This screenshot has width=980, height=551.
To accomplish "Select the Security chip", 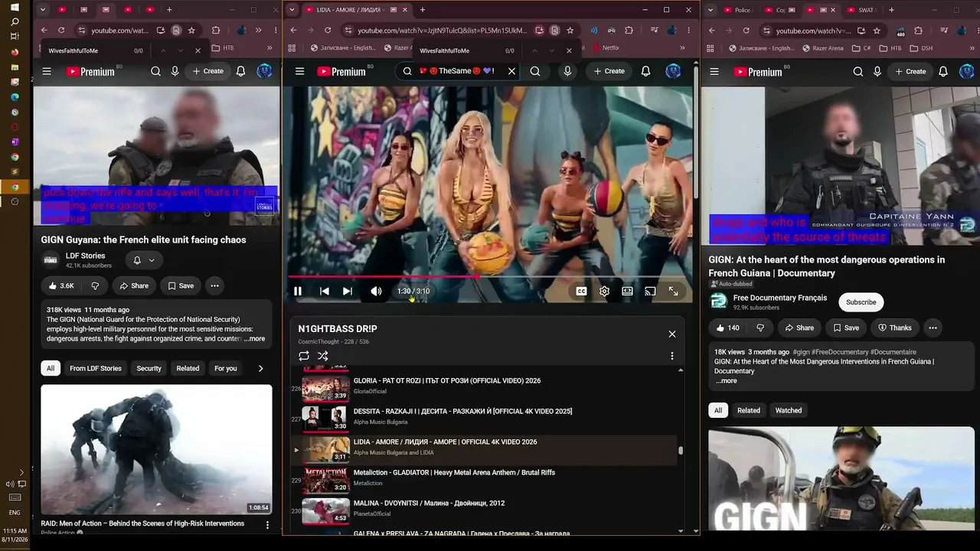I will (149, 368).
